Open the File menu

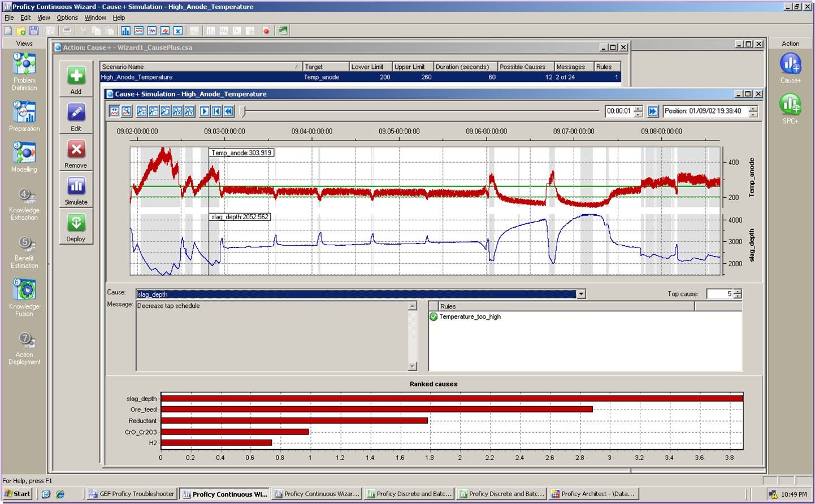9,18
